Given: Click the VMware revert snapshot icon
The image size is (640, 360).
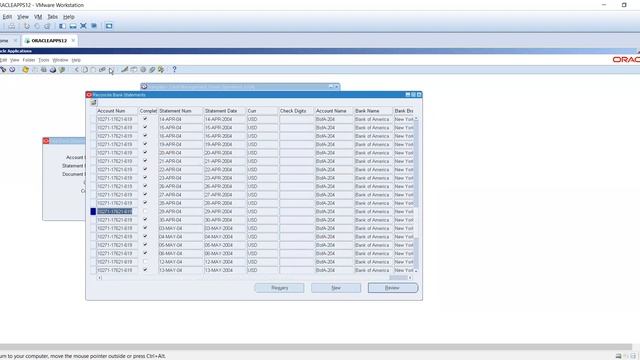Looking at the screenshot, I should click(37, 26).
